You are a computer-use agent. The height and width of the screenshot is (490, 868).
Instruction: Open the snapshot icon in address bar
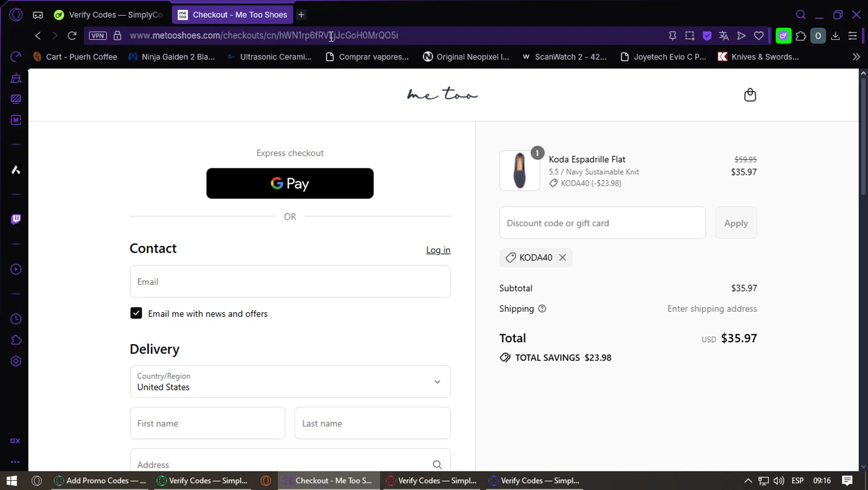(x=690, y=36)
